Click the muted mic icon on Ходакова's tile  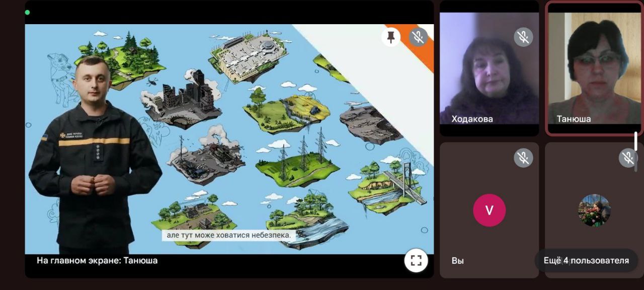523,37
